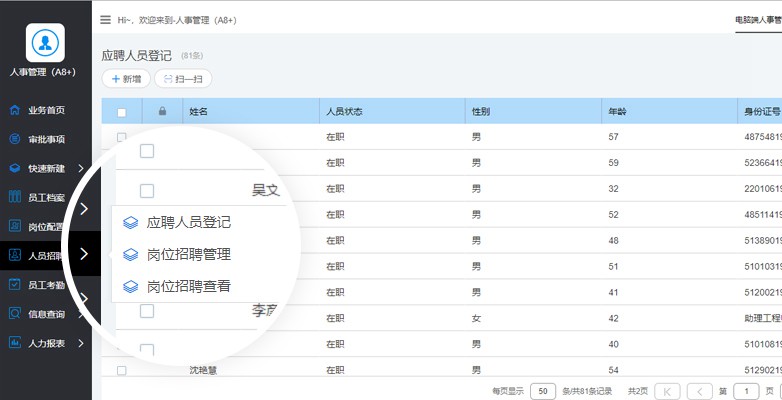
Task: Open 审批事项 in the sidebar
Action: (46, 139)
